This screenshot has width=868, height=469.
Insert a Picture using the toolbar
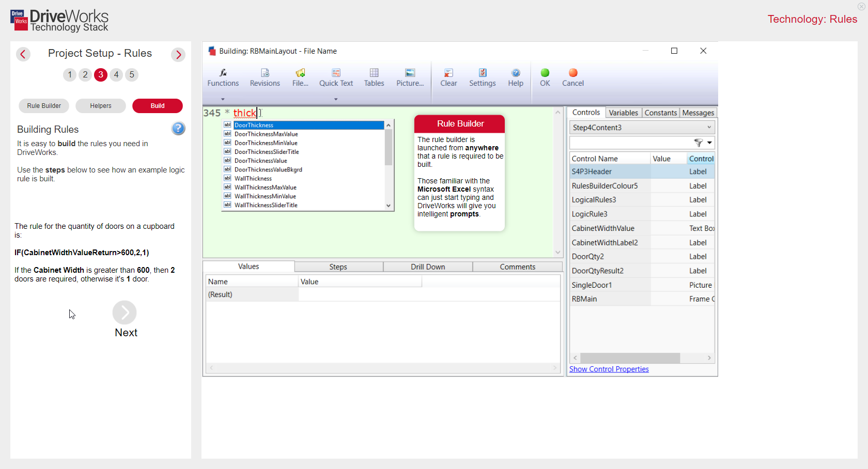point(409,77)
